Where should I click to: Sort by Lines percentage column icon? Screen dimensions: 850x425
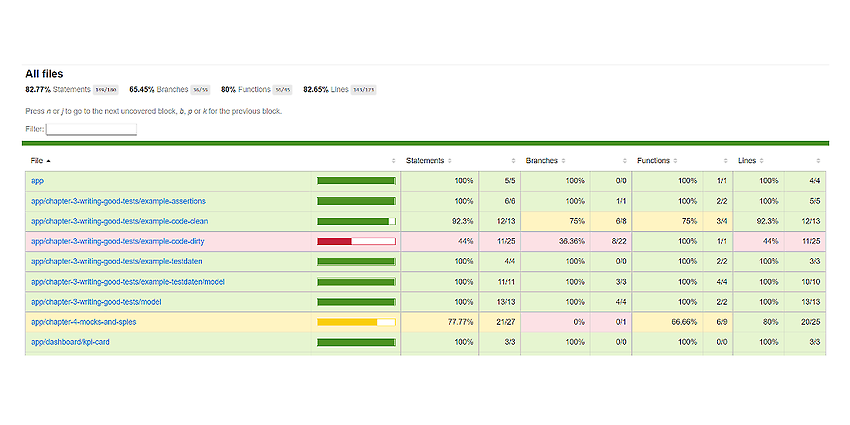[762, 161]
